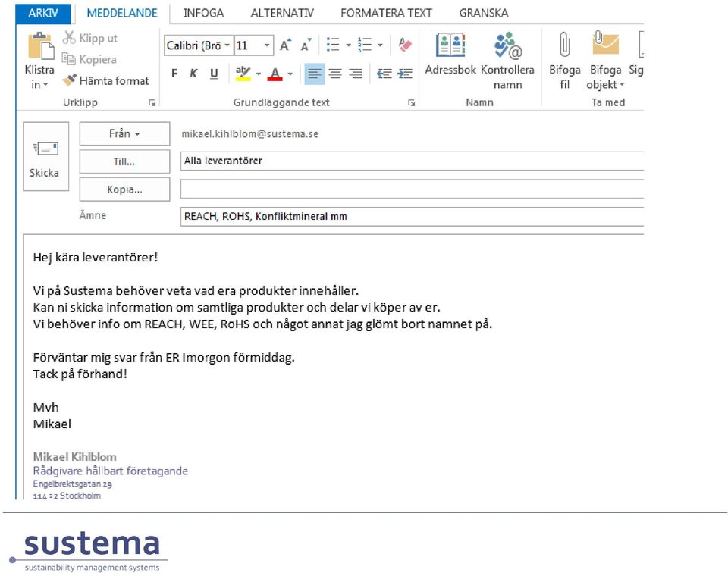Click Kontrollera namn button
Screen dimensions: 728x573
[507, 60]
